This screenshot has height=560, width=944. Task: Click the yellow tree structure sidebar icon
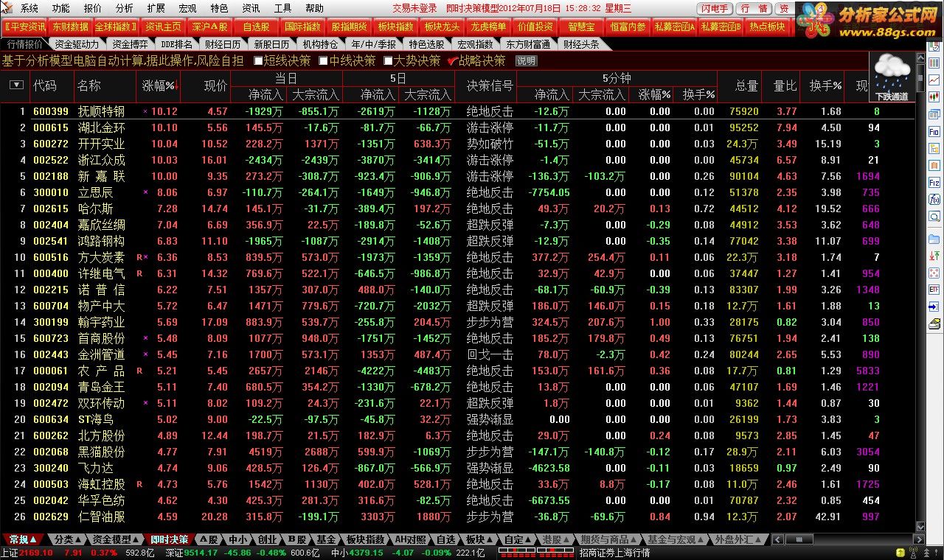pos(934,149)
